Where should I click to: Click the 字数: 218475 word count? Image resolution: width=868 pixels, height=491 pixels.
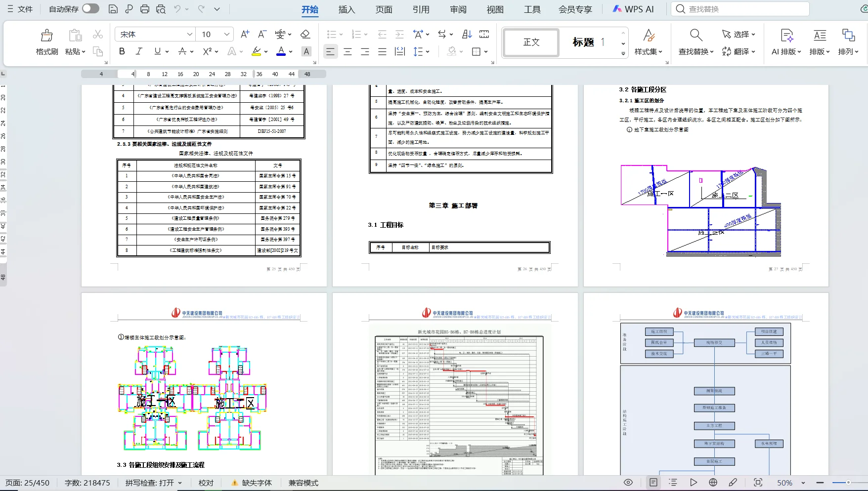click(87, 483)
